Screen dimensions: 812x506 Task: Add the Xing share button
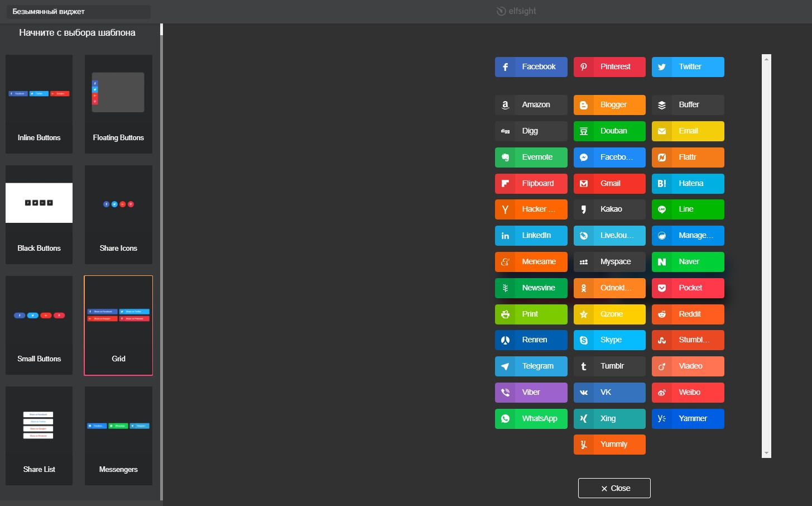tap(609, 419)
